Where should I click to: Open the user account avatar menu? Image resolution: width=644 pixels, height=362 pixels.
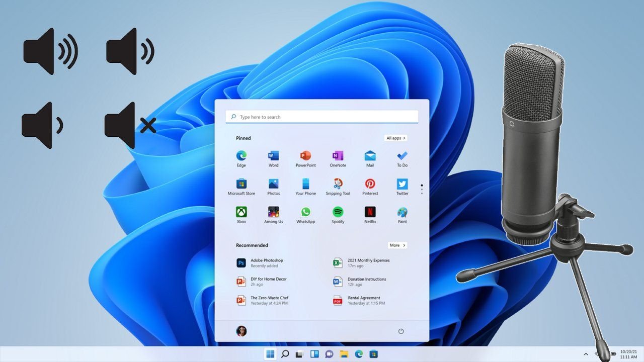click(x=242, y=331)
